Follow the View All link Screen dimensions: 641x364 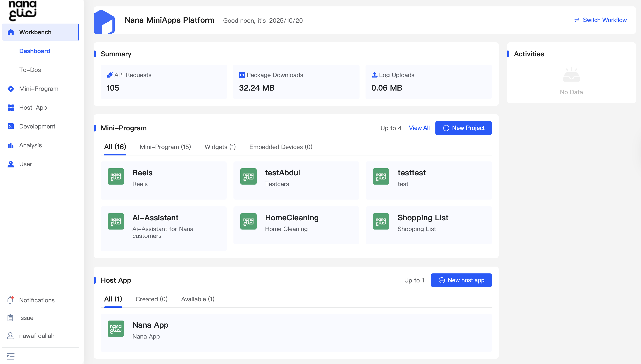419,128
